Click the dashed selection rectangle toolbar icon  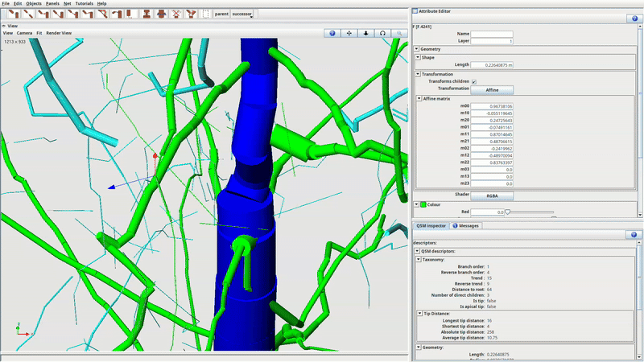click(206, 14)
